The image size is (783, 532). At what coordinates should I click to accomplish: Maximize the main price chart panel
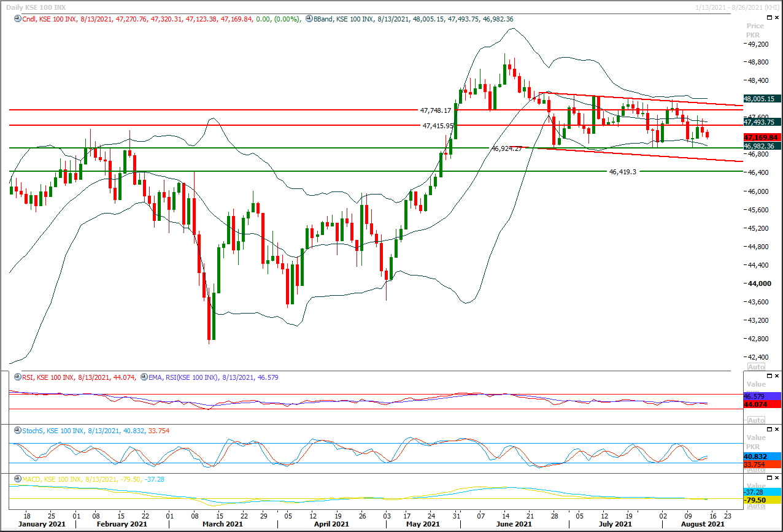(x=771, y=18)
